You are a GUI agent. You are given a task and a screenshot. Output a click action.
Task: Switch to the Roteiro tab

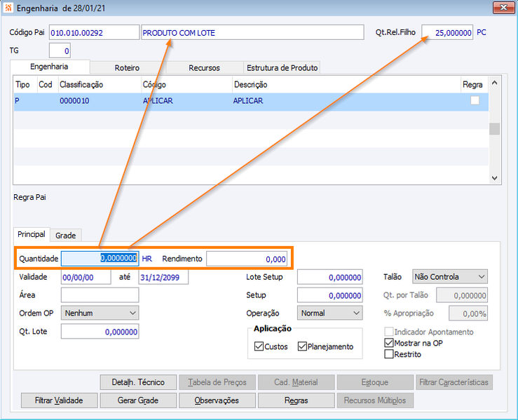(x=127, y=68)
